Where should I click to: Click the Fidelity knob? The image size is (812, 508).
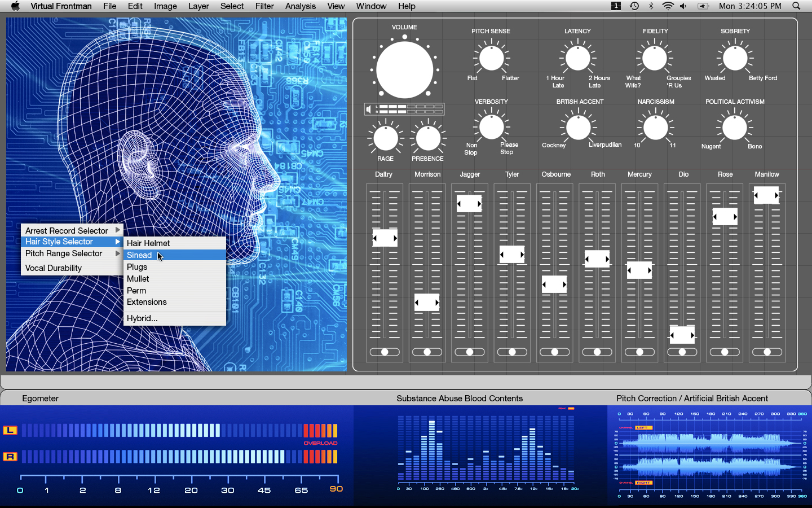655,58
